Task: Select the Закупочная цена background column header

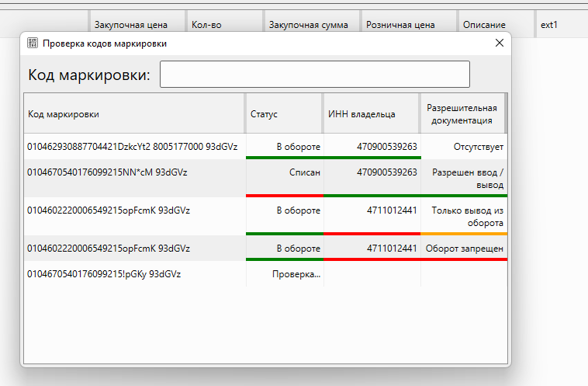Action: [x=137, y=25]
